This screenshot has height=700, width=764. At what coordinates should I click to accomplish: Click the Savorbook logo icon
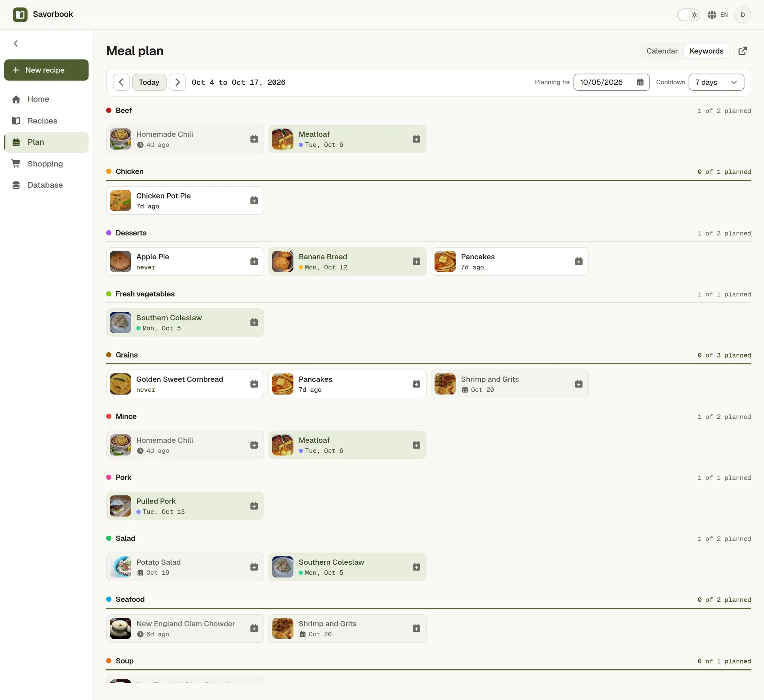point(20,15)
